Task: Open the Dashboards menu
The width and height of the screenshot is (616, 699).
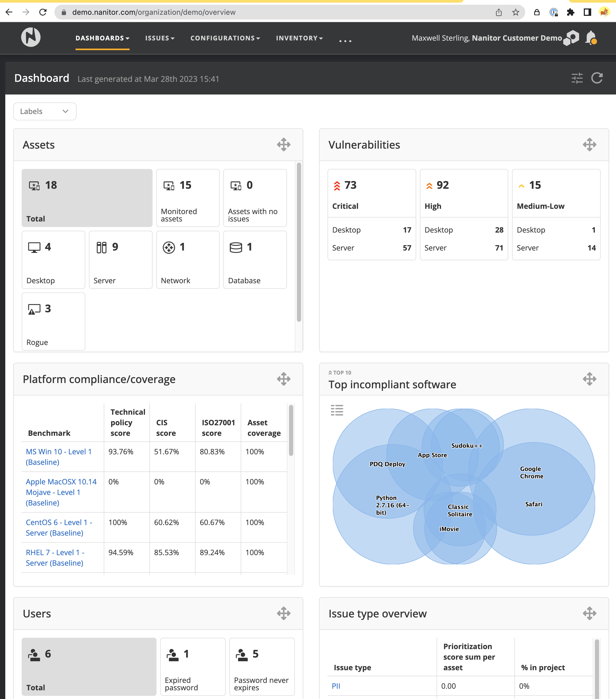Action: 102,38
